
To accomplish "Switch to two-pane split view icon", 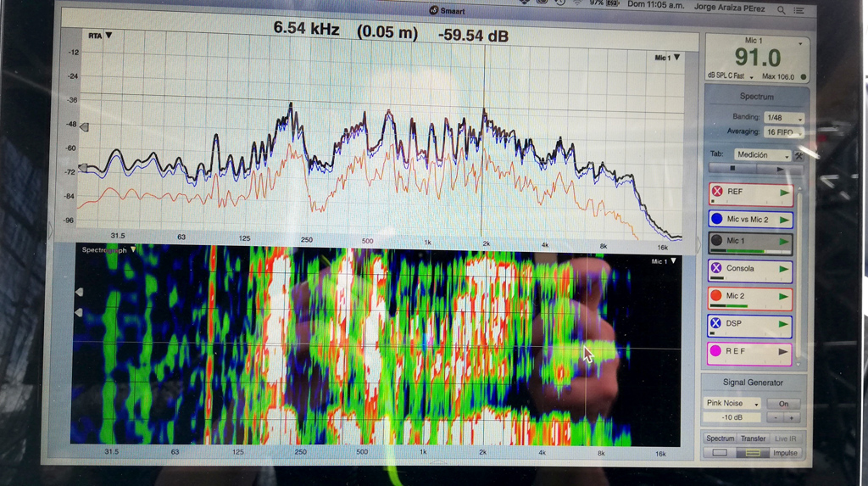I will click(x=753, y=453).
